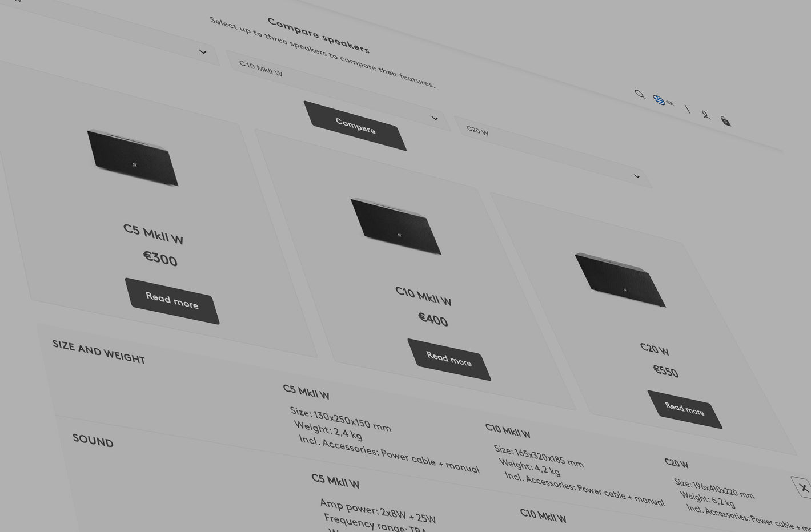Click the SIZE AND WEIGHT section heading
The image size is (811, 532).
[98, 352]
